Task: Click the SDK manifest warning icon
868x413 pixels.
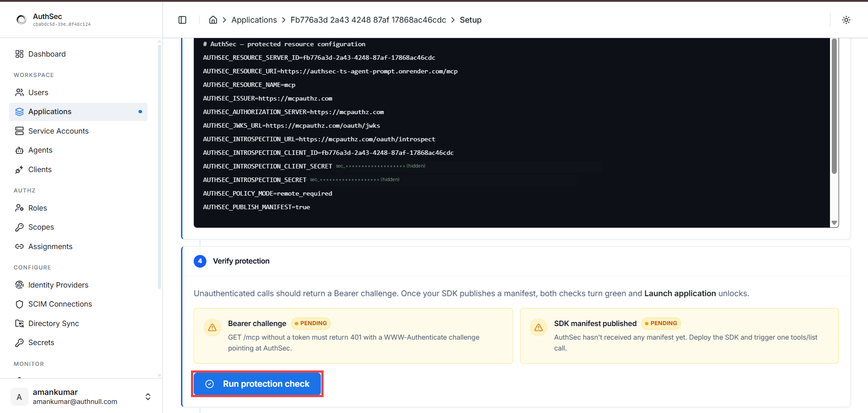Action: click(539, 327)
